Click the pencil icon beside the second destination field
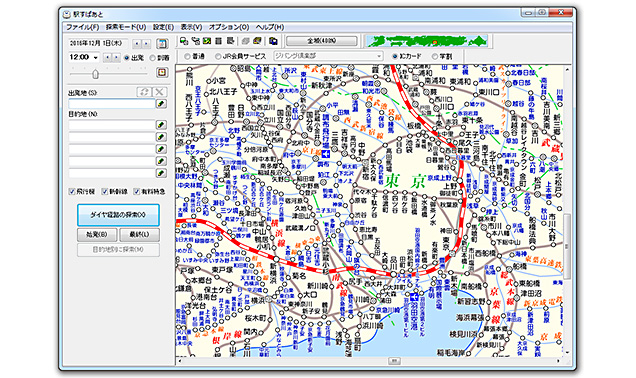 click(161, 137)
